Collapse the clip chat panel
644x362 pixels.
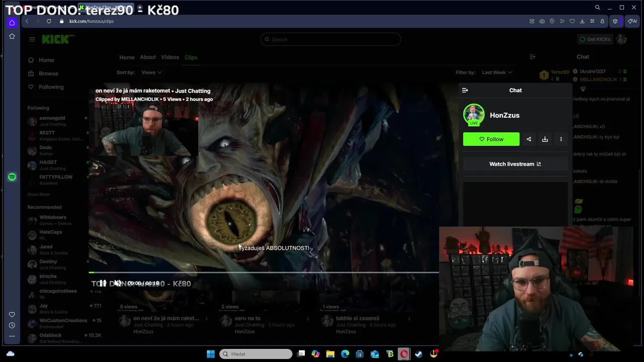click(465, 90)
